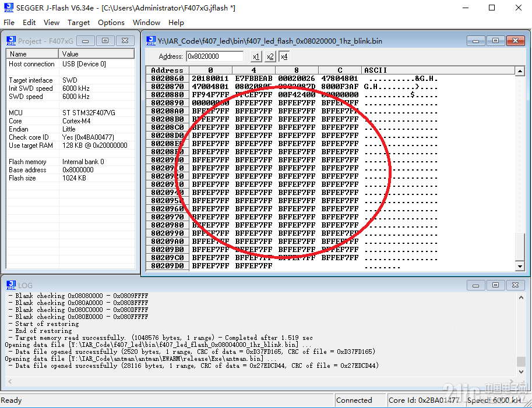Click the Name column header in Project
Screen dimensions: 532x408
33,54
